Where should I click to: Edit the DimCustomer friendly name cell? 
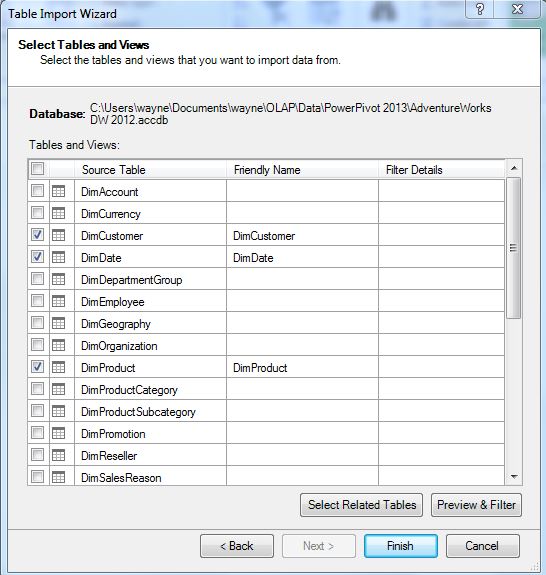click(303, 235)
